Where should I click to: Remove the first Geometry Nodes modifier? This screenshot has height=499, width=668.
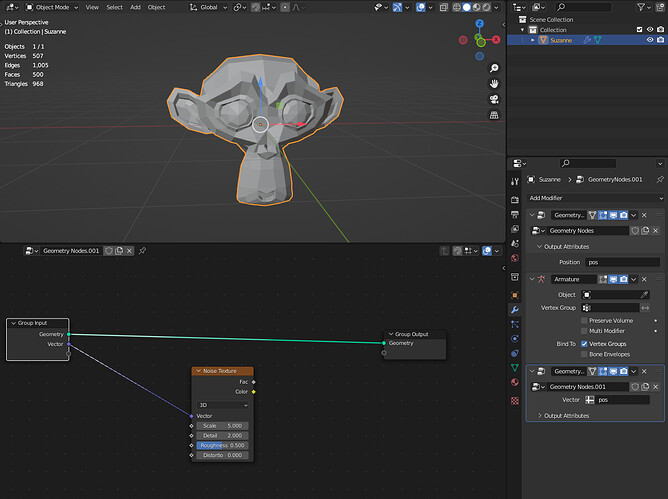coord(644,215)
